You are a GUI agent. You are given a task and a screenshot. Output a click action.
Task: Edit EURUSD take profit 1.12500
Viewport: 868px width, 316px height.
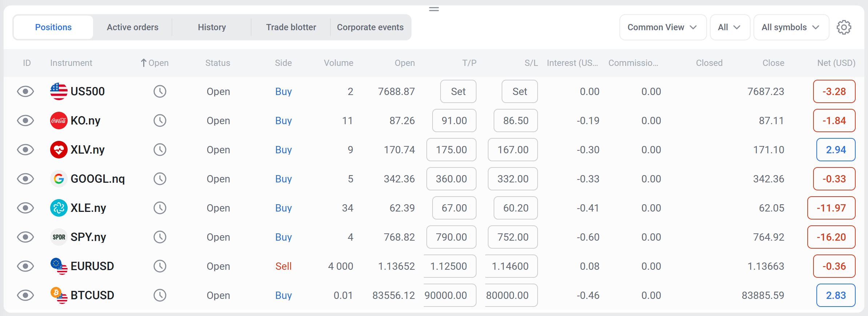pos(450,266)
